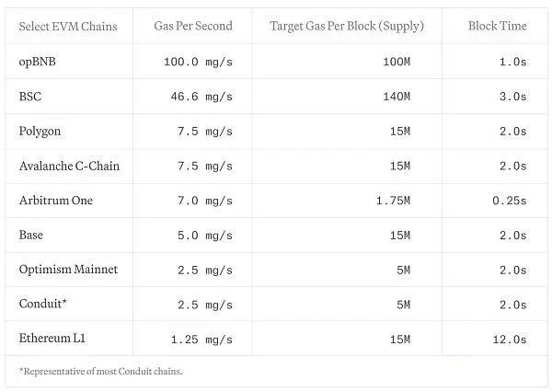Click the Gas Per Second column header
Viewport: 552px width, 392px height.
click(193, 26)
